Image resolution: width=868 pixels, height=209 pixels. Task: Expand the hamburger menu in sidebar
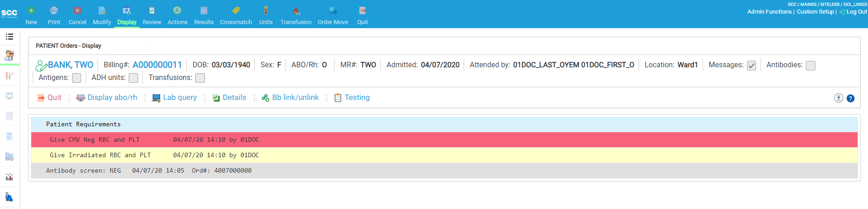(10, 36)
